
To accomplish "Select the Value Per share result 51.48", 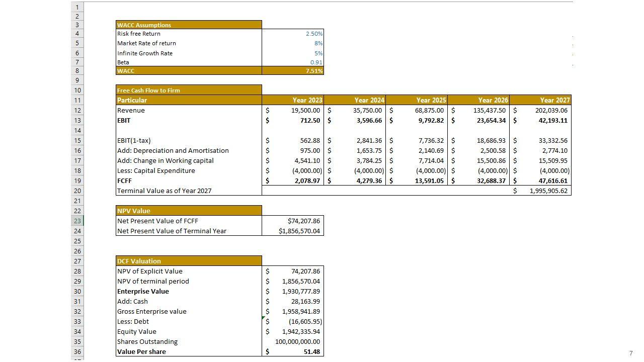I will click(x=293, y=351).
